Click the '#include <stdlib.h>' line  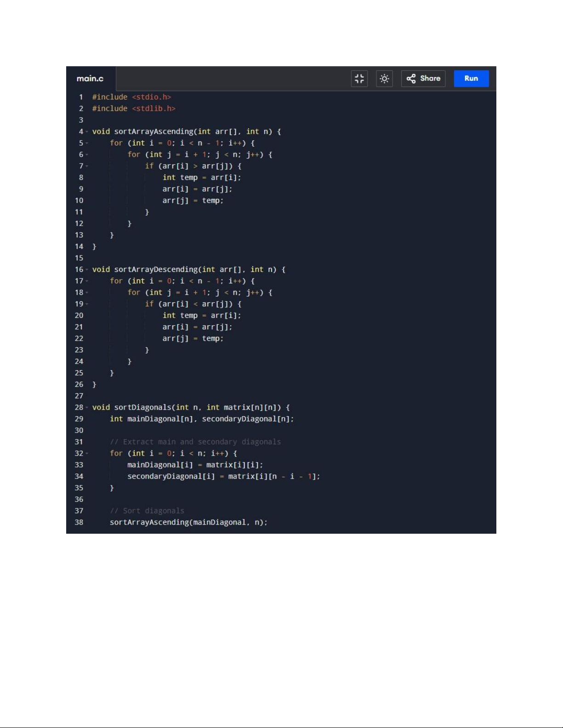(x=134, y=108)
